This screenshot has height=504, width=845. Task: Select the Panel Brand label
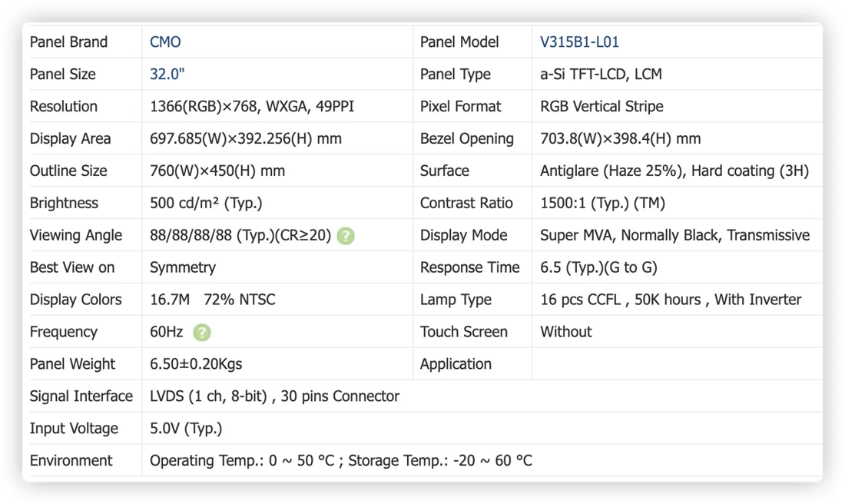pos(68,42)
